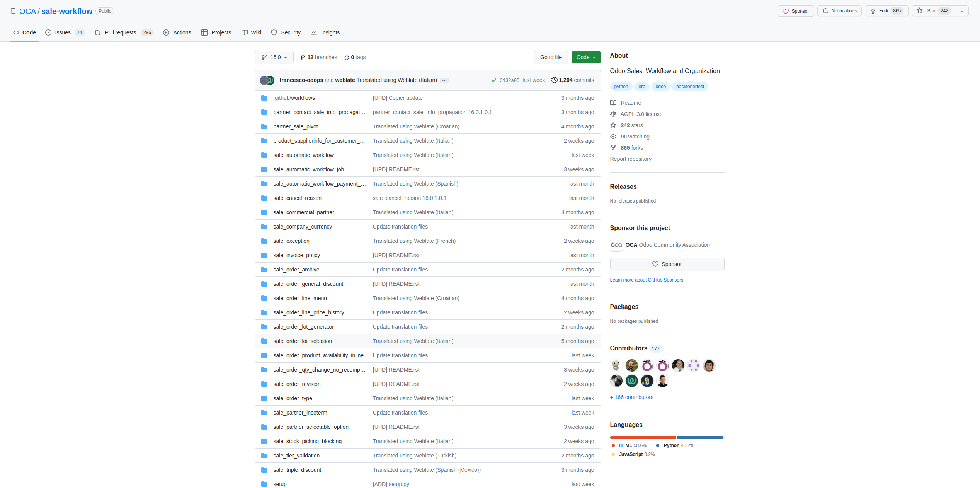The image size is (980, 488).
Task: Click the Sponsor button in header
Action: click(796, 11)
